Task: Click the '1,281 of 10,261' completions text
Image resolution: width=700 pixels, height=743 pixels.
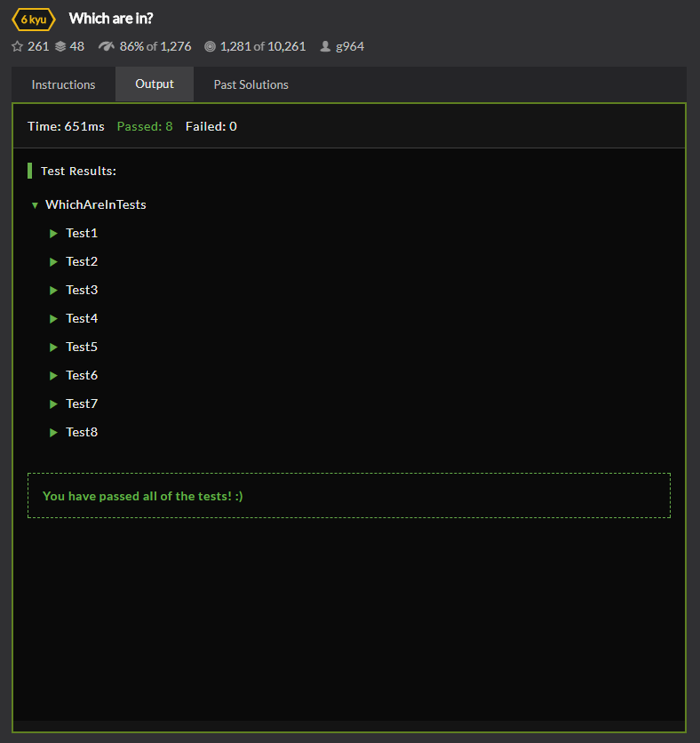Action: (x=263, y=46)
